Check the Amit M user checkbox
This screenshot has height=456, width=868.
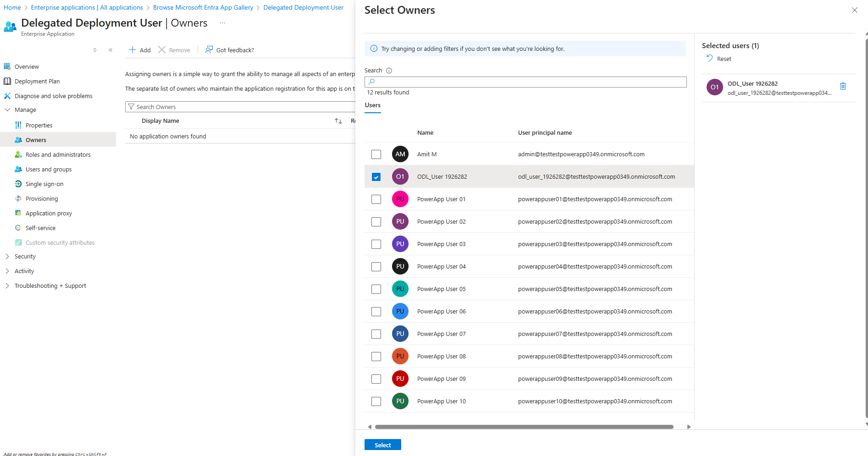(376, 154)
